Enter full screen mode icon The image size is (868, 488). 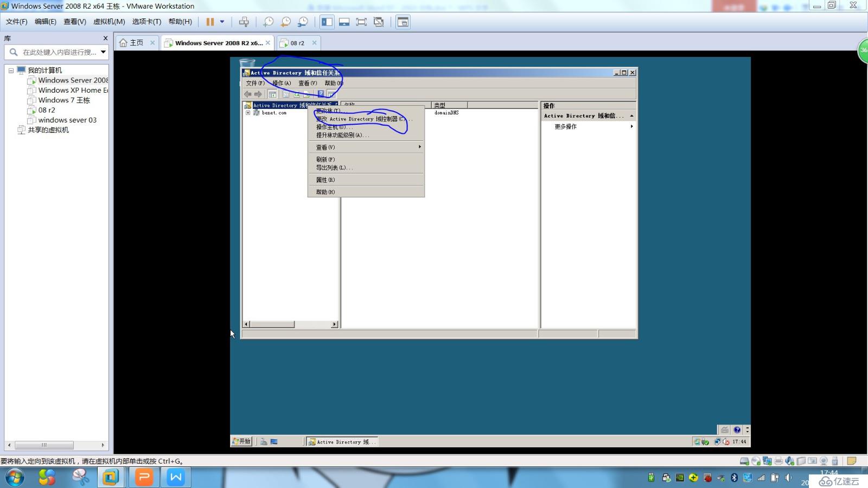coord(361,22)
